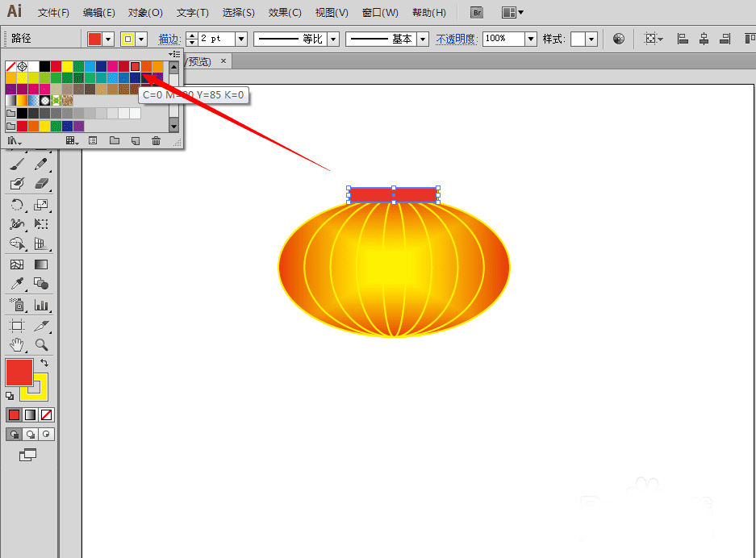The image size is (756, 558).
Task: Open the 窗口(W) menu
Action: coord(380,13)
